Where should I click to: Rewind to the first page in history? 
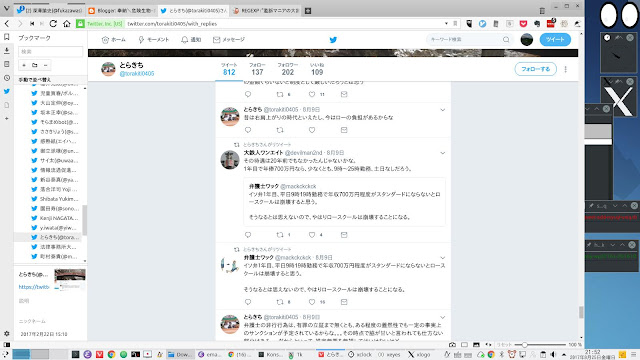32,24
